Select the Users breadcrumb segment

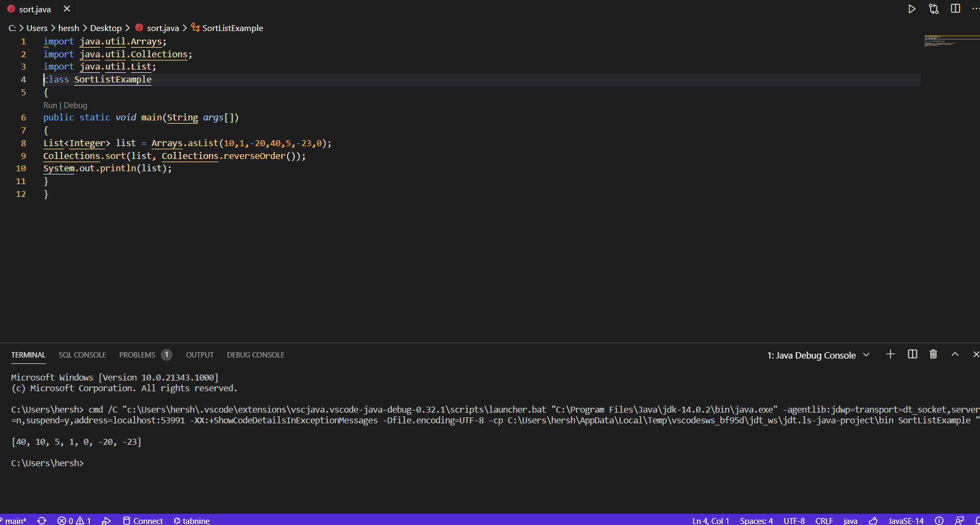point(37,28)
